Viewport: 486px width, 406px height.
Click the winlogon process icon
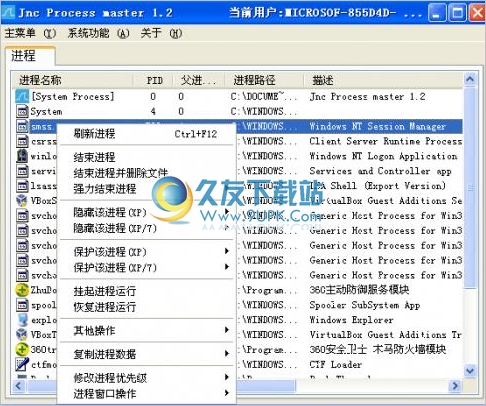pyautogui.click(x=22, y=156)
